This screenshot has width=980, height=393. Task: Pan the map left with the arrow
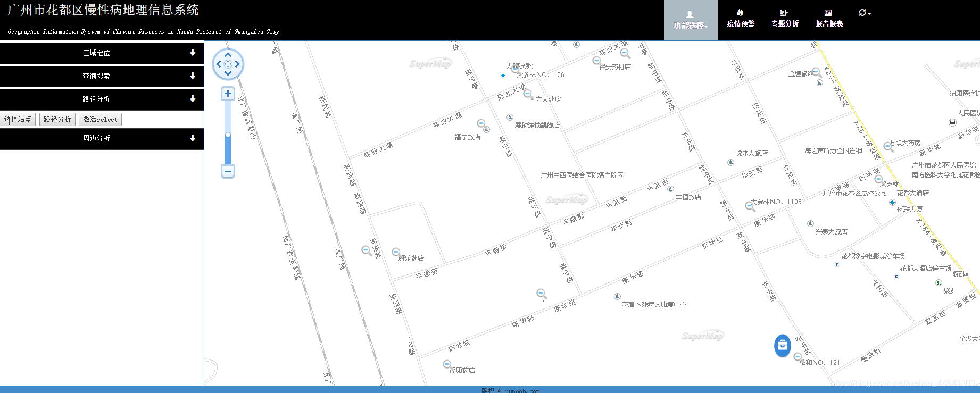(x=219, y=64)
